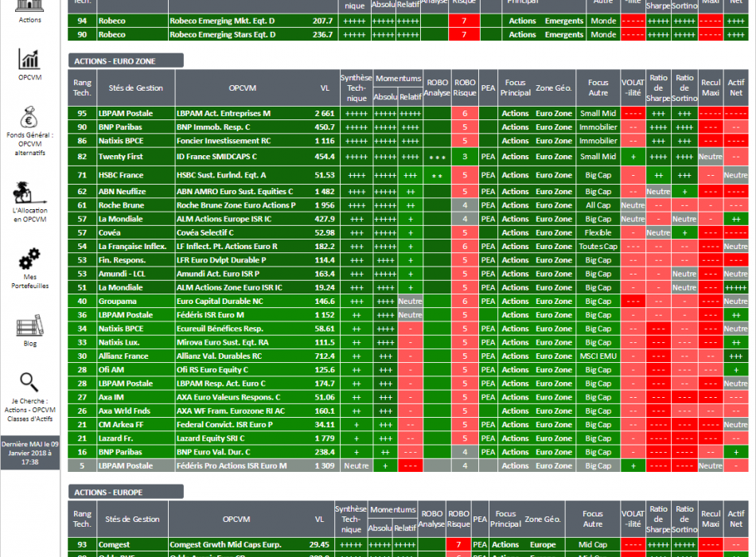Open L'Allocation en OPCVM chess knight icon
This screenshot has height=557, width=756.
pos(30,193)
